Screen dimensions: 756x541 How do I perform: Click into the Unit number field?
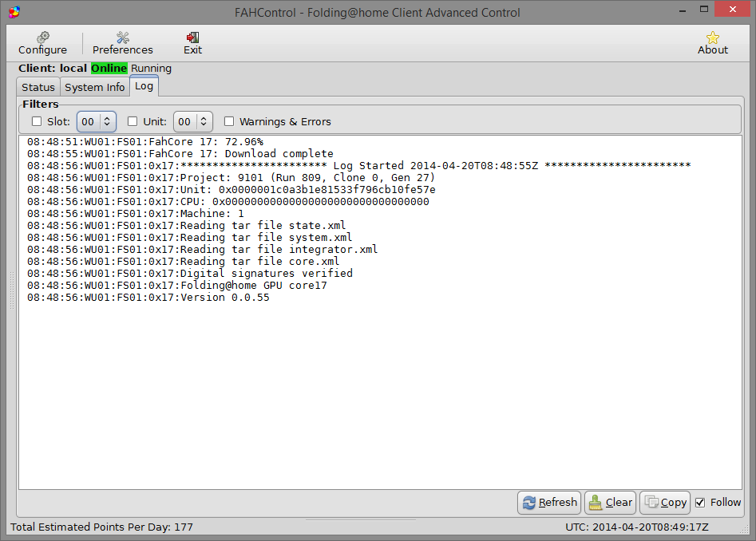click(x=186, y=121)
